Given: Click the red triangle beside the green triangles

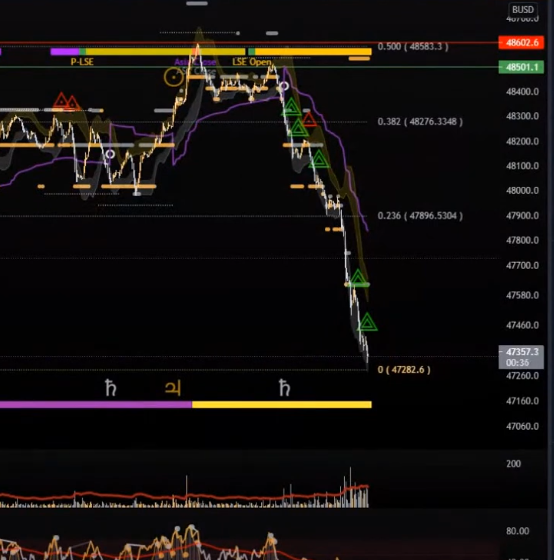Looking at the screenshot, I should 309,120.
